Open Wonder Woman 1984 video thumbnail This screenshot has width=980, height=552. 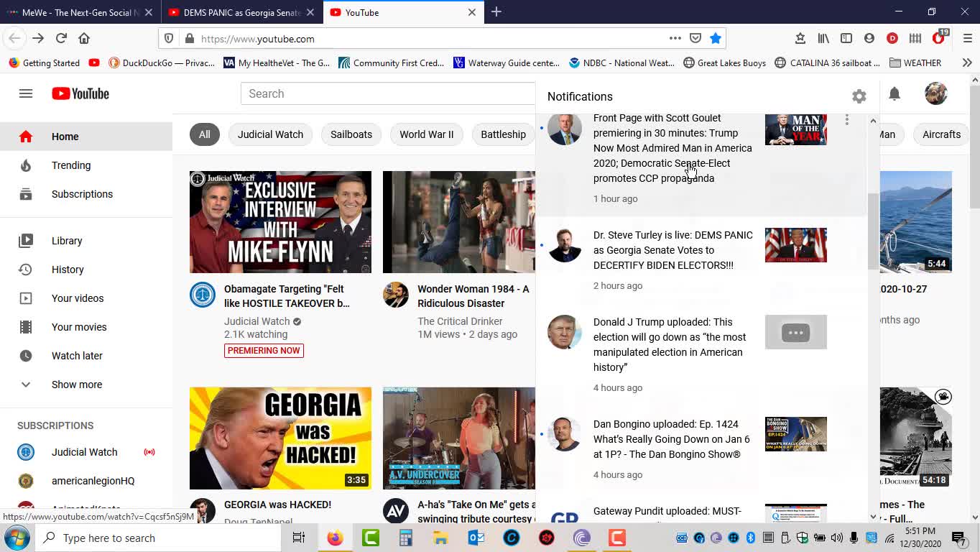tap(459, 222)
